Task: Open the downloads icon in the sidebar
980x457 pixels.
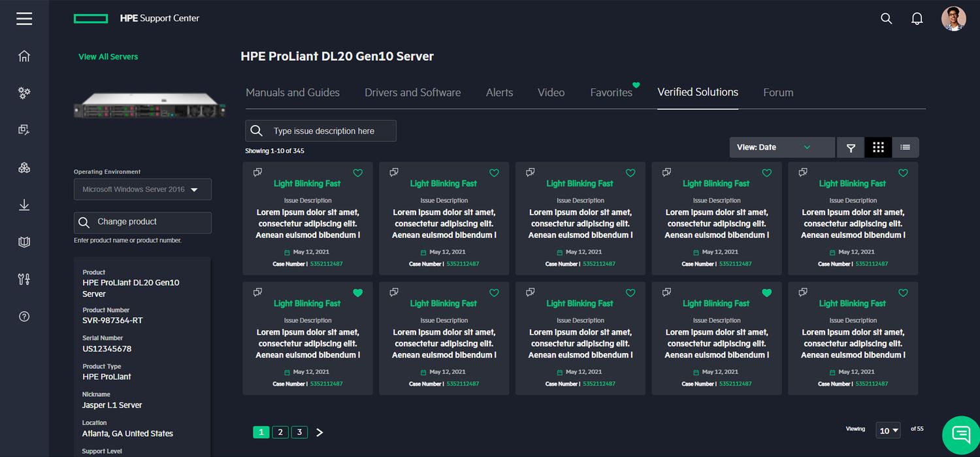Action: [x=24, y=205]
